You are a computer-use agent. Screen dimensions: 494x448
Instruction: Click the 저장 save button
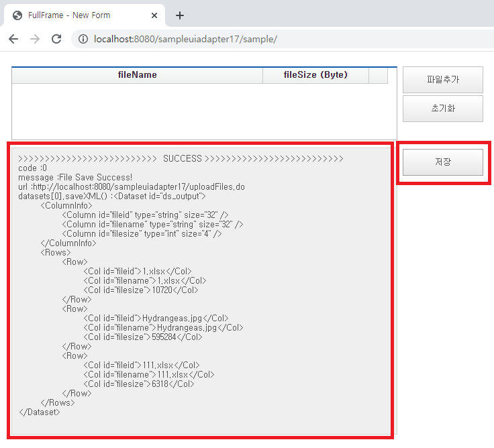(x=442, y=162)
